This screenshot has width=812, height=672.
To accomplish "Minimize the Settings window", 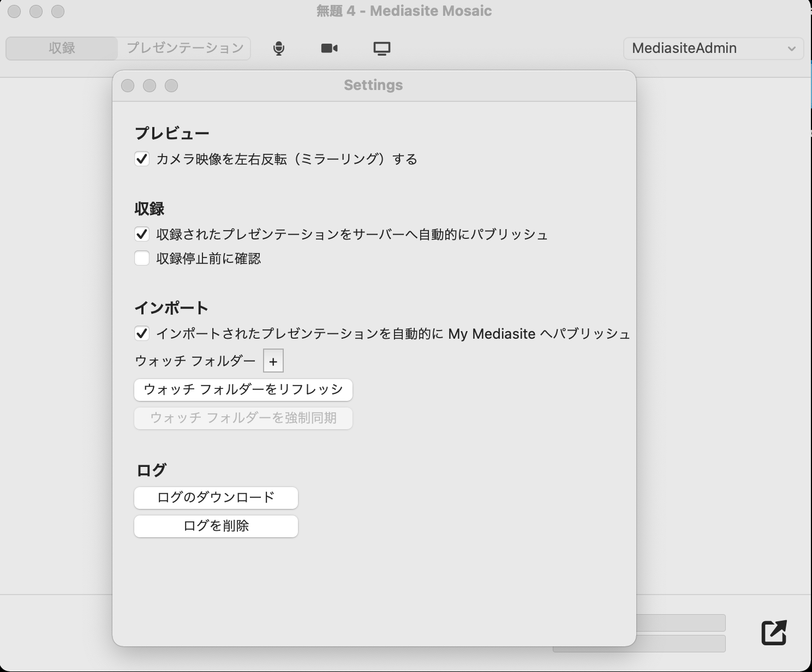I will tap(150, 86).
